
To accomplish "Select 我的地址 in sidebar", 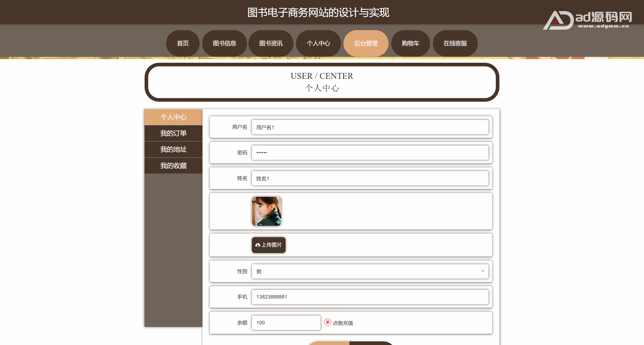I will [173, 149].
